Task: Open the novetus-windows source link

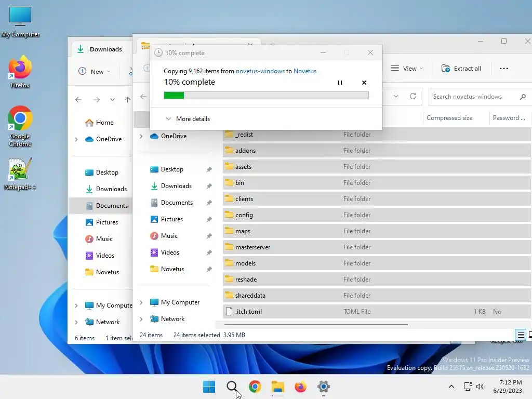Action: point(260,71)
